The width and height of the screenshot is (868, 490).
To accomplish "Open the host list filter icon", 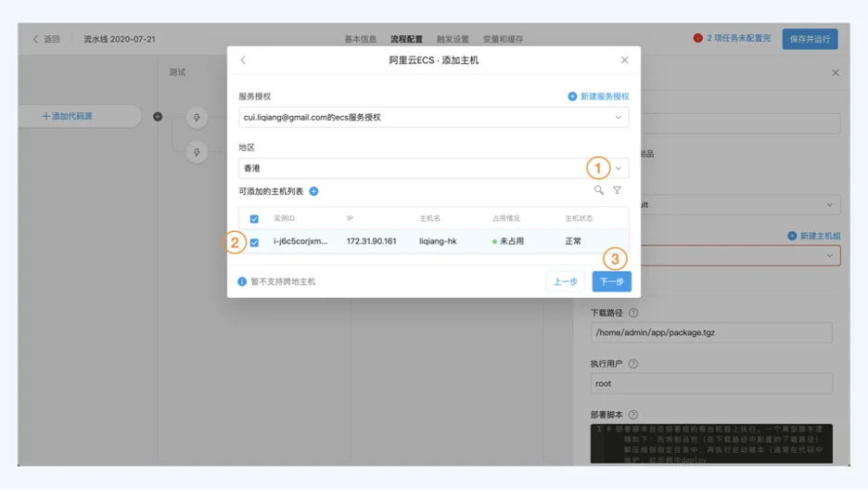I will pyautogui.click(x=618, y=190).
